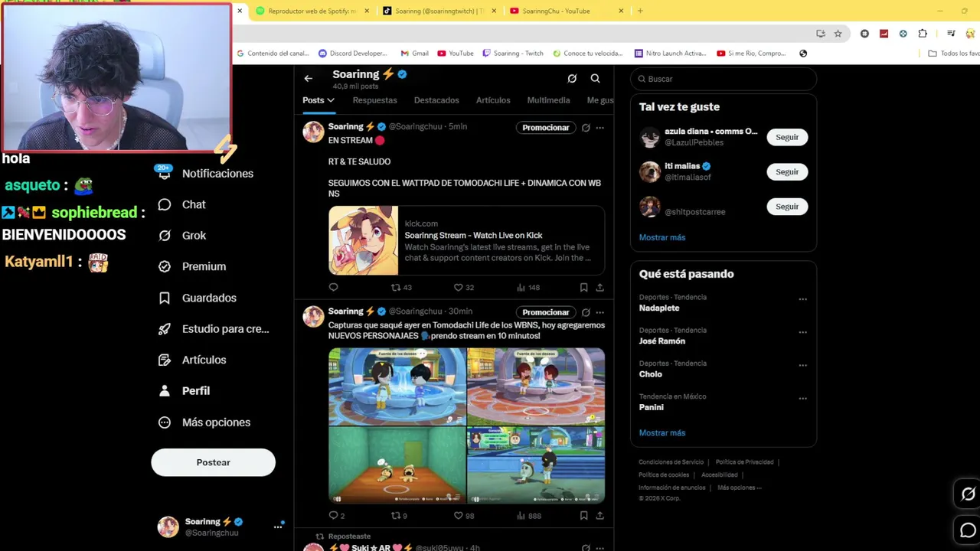
Task: Go back with the profile header arrow
Action: 308,78
